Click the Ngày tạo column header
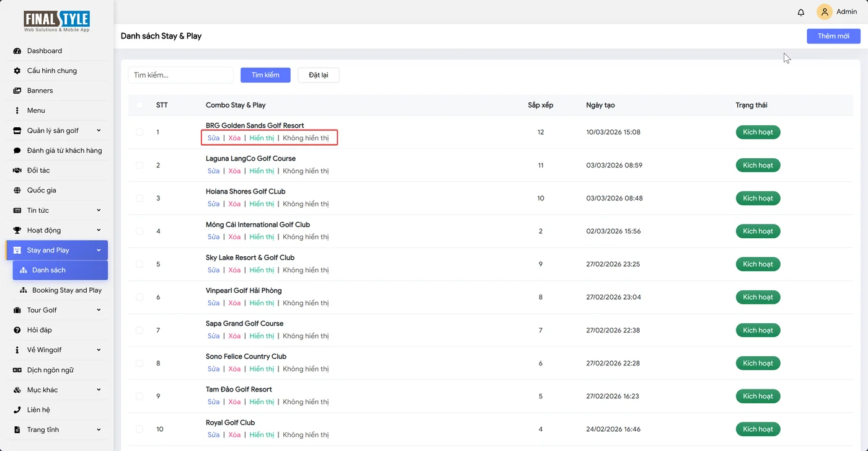868x451 pixels. point(600,105)
